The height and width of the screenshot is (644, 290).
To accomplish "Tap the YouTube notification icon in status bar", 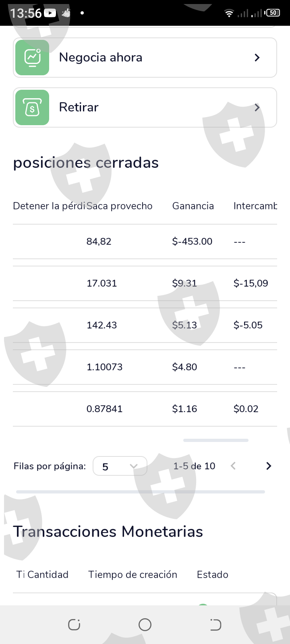I will click(50, 13).
